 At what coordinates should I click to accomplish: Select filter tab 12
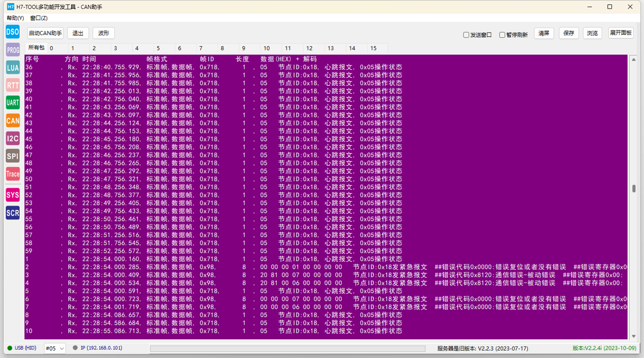(309, 48)
